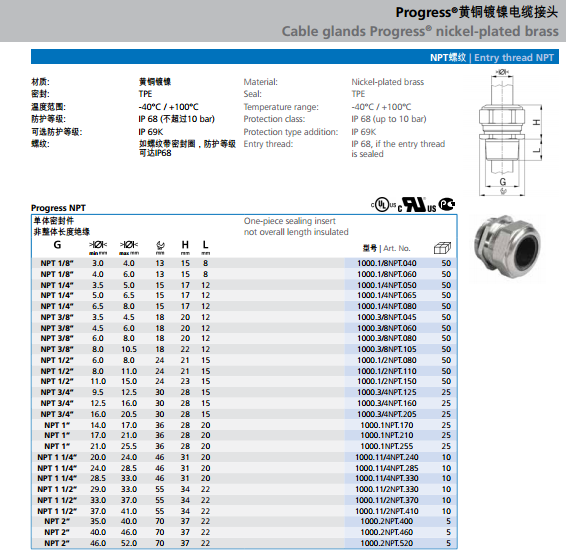Click the English 'IP 69K' value
This screenshot has width=566, height=554.
pyautogui.click(x=364, y=132)
